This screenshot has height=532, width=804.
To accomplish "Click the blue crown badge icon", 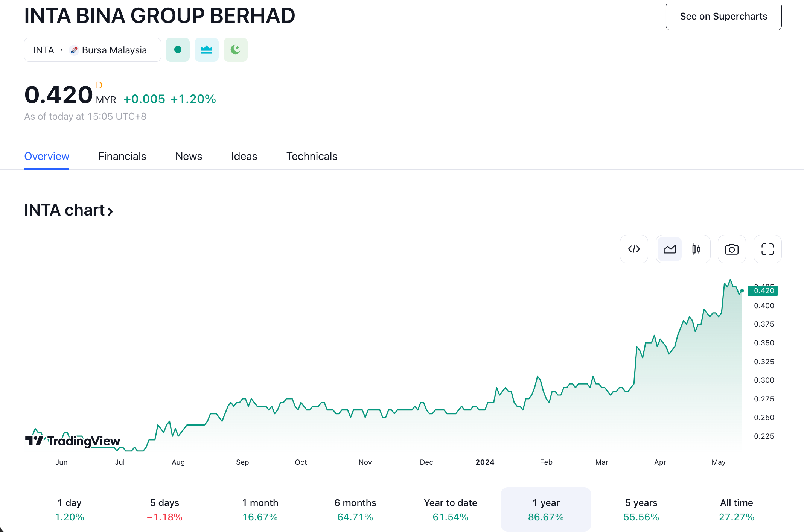I will click(x=207, y=50).
